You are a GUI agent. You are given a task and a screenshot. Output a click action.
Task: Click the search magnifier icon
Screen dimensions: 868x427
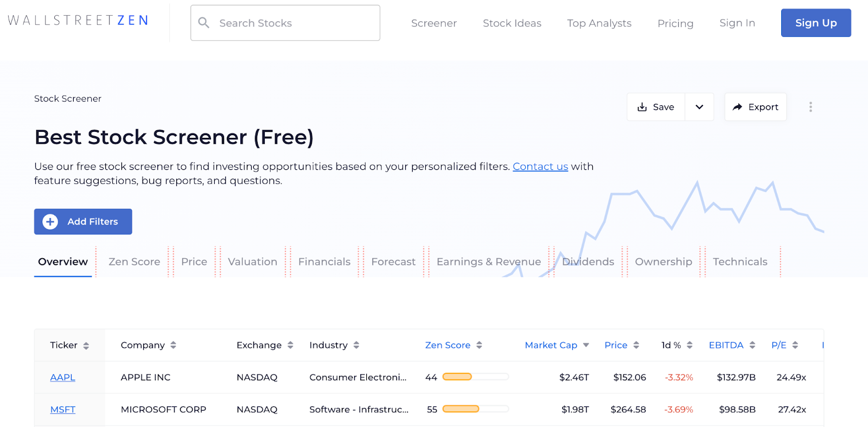click(x=204, y=23)
